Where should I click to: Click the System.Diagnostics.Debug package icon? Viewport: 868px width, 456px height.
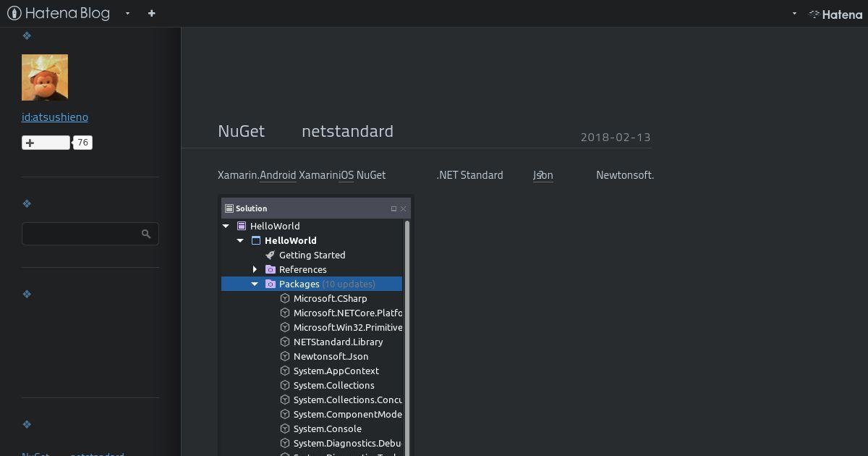click(x=285, y=443)
